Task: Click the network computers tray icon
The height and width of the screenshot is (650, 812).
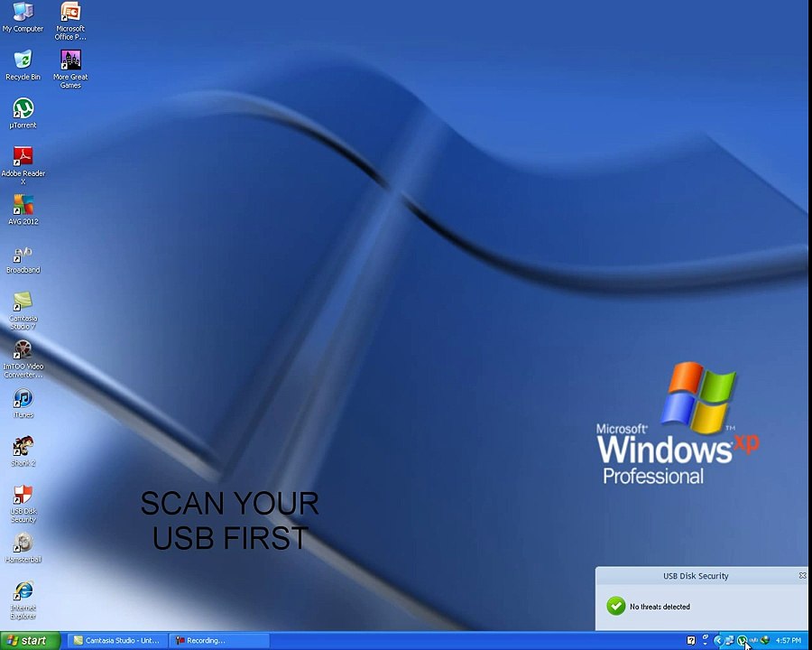Action: pos(729,641)
